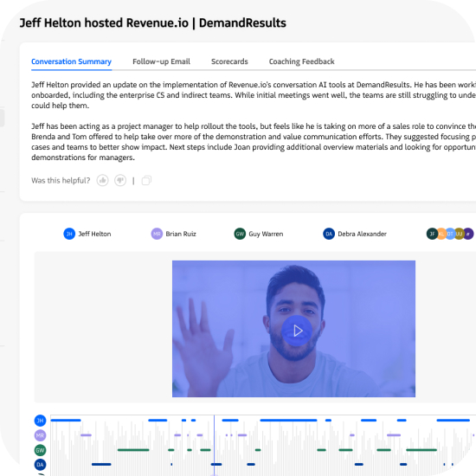Click the 'Debra Alexander' participant name
The width and height of the screenshot is (476, 476).
pyautogui.click(x=362, y=234)
